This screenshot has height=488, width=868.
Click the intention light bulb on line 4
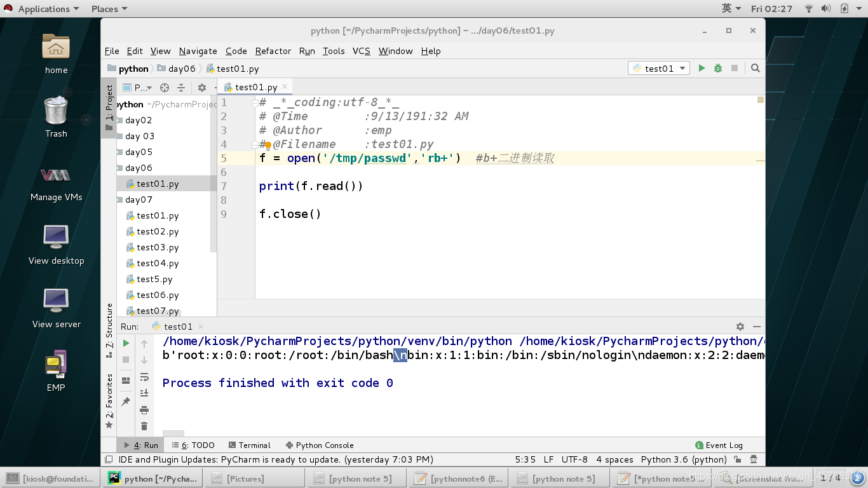pyautogui.click(x=268, y=146)
